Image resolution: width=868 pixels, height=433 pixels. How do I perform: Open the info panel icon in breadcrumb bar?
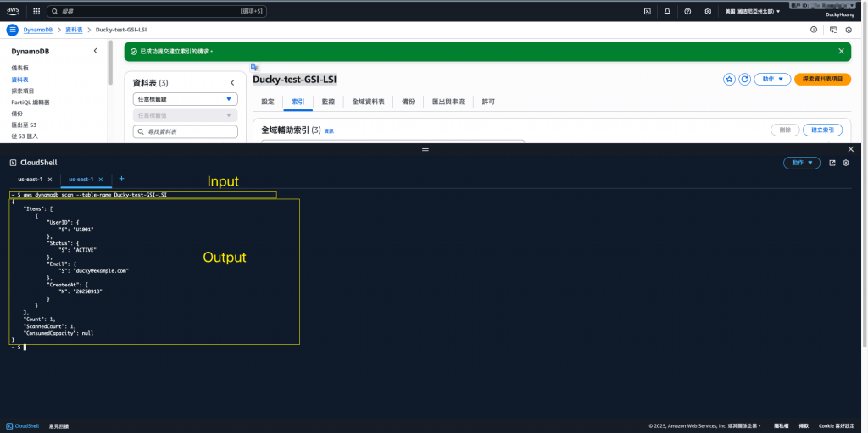[814, 30]
